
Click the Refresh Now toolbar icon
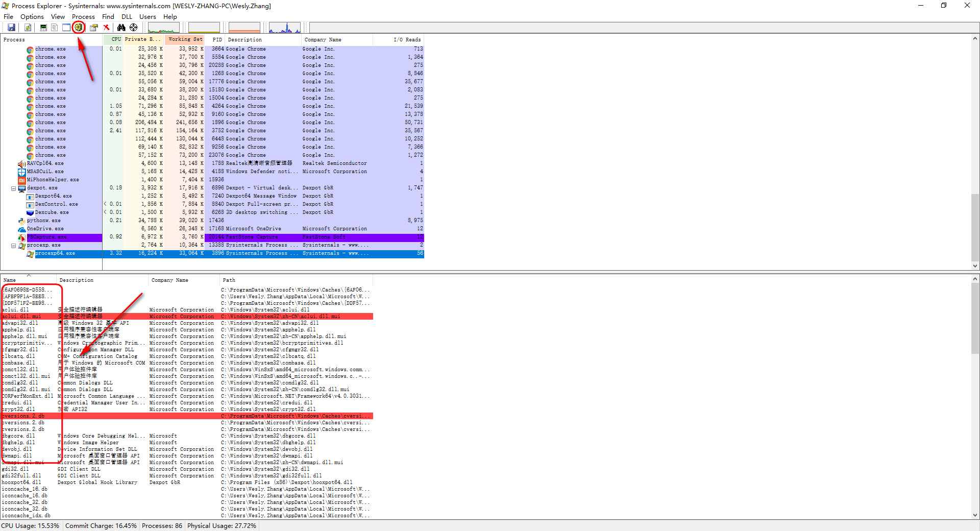pyautogui.click(x=28, y=28)
